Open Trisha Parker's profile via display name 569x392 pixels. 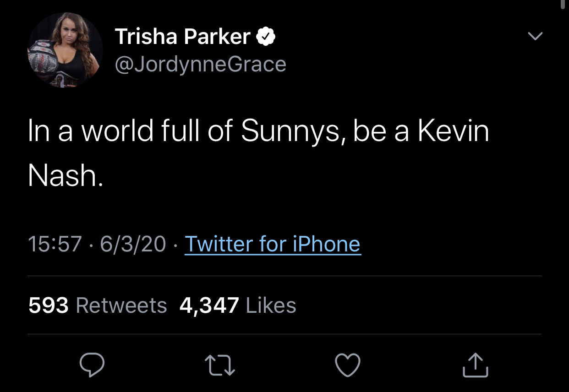pyautogui.click(x=182, y=37)
